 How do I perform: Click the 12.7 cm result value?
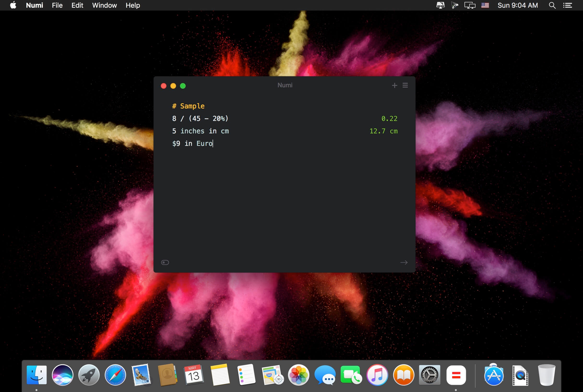[x=383, y=131]
